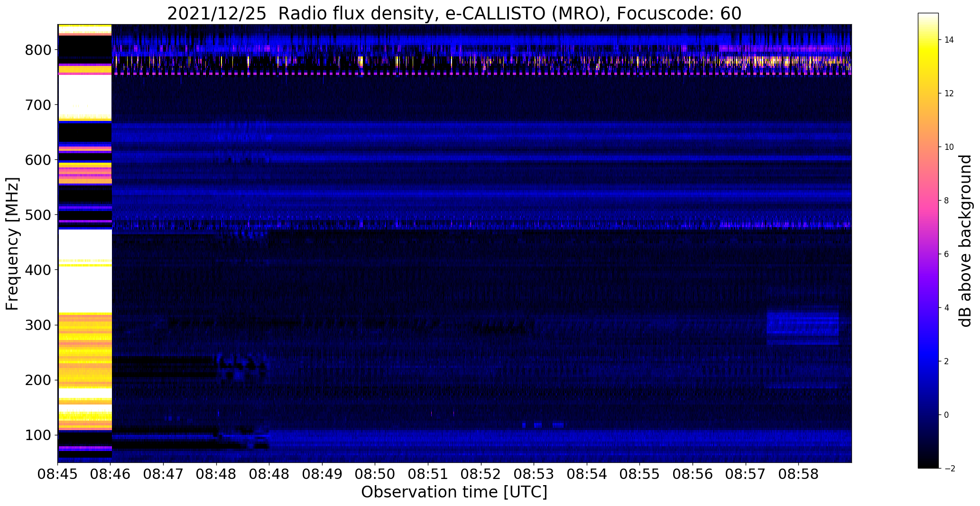Click the colorbar tick label 12
The height and width of the screenshot is (506, 980).
(949, 93)
